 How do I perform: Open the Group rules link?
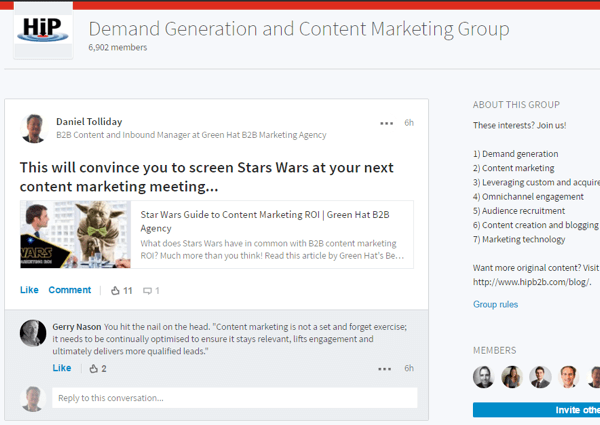pos(495,305)
